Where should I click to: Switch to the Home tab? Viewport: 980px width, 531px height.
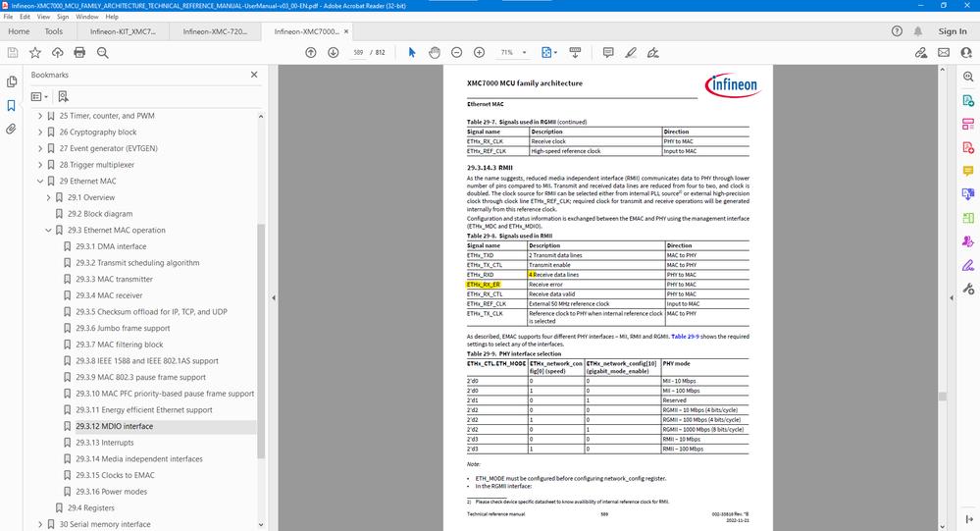coord(19,31)
